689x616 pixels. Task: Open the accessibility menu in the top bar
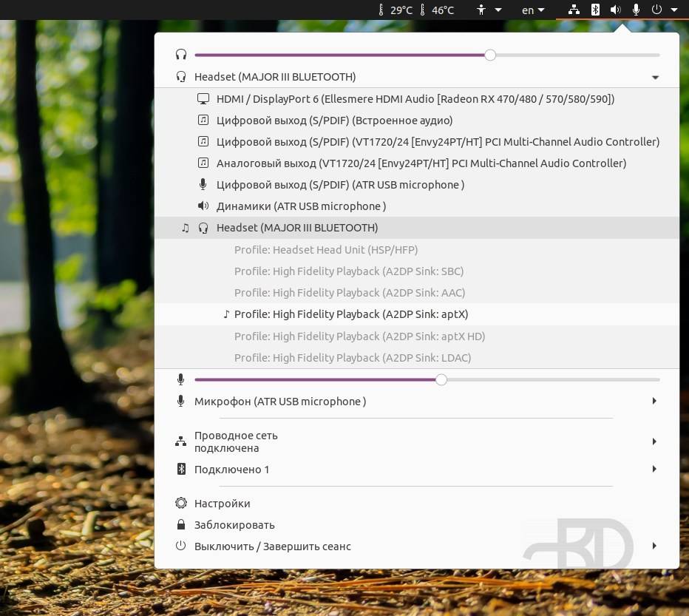coord(481,10)
